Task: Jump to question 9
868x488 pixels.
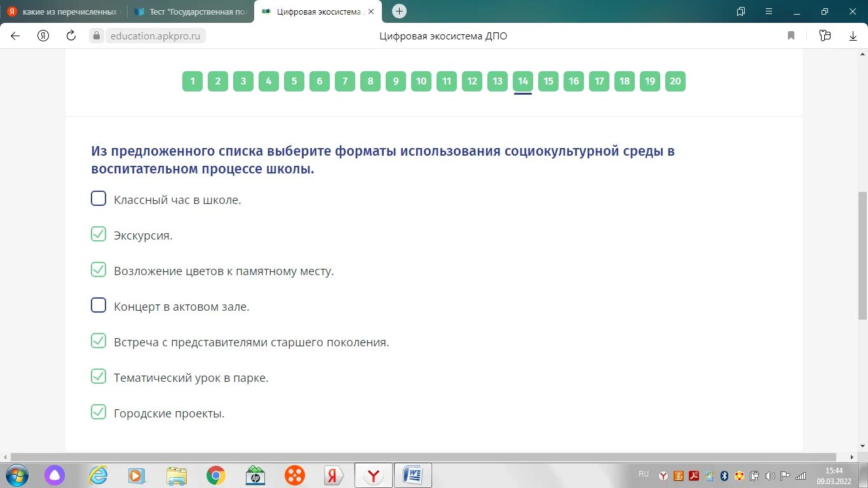Action: [396, 81]
